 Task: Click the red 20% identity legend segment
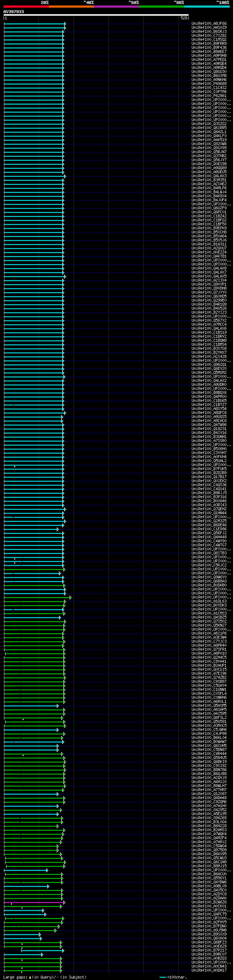26,7
